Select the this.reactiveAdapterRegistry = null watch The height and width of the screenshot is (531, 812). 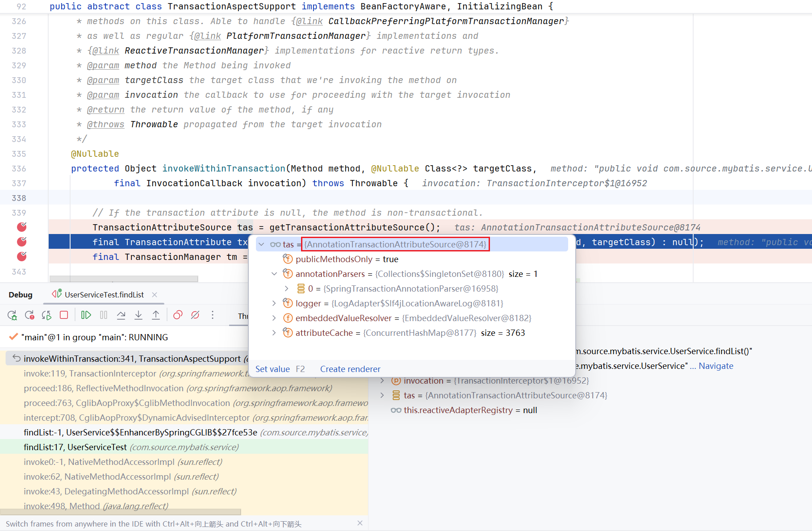pyautogui.click(x=464, y=410)
